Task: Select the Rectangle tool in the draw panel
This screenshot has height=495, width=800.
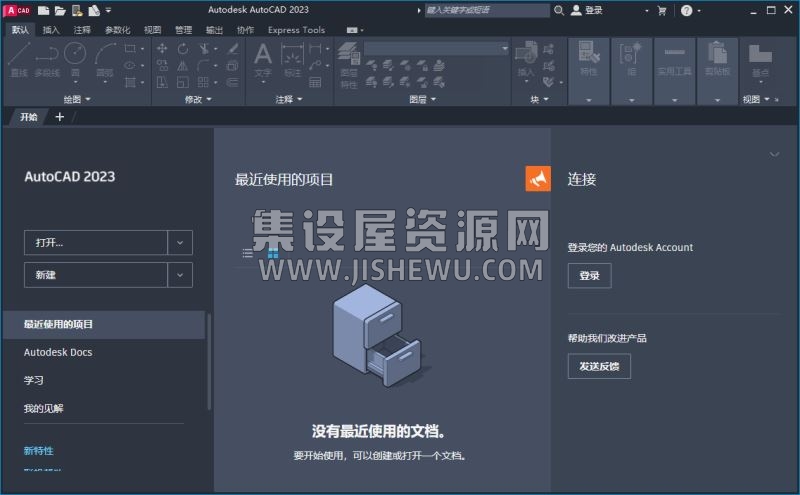Action: (x=131, y=49)
